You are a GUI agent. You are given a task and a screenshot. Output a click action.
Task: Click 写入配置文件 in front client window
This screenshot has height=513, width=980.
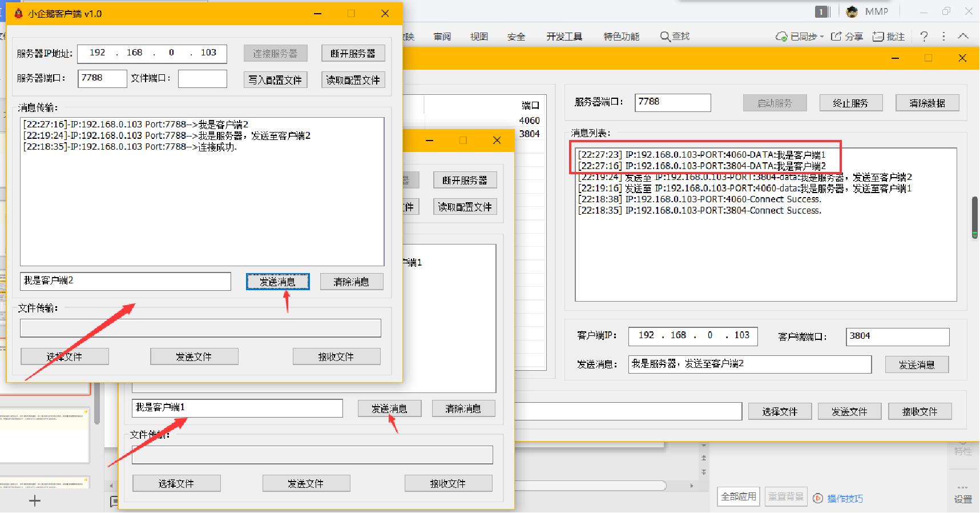coord(275,79)
